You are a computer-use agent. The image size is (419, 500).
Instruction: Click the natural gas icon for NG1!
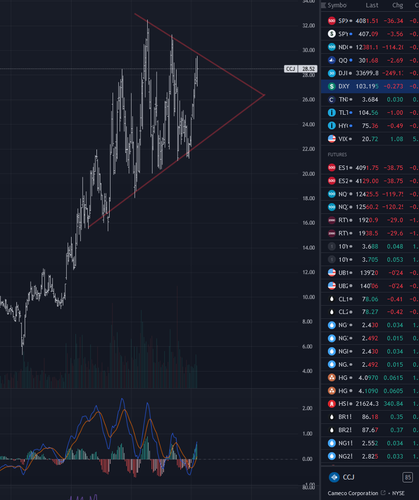[x=332, y=443]
